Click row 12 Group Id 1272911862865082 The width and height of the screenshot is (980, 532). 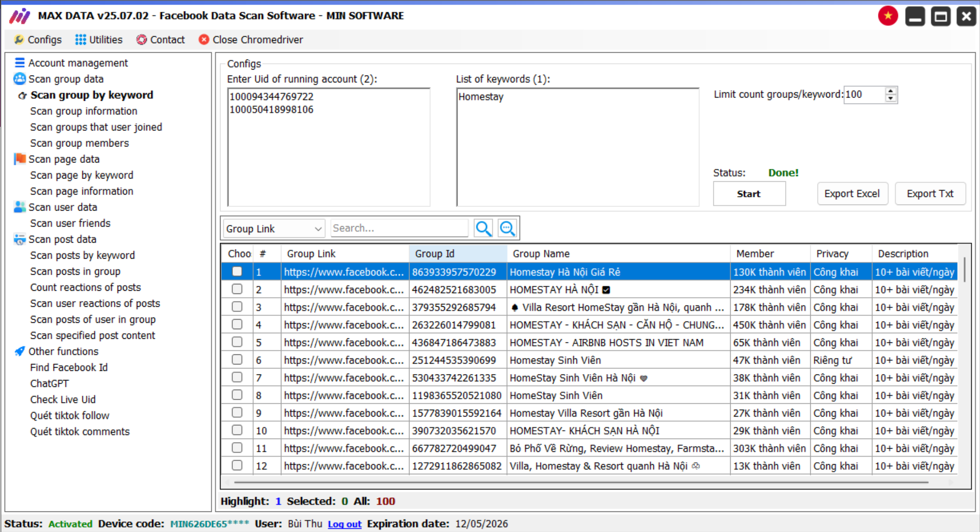pyautogui.click(x=458, y=466)
